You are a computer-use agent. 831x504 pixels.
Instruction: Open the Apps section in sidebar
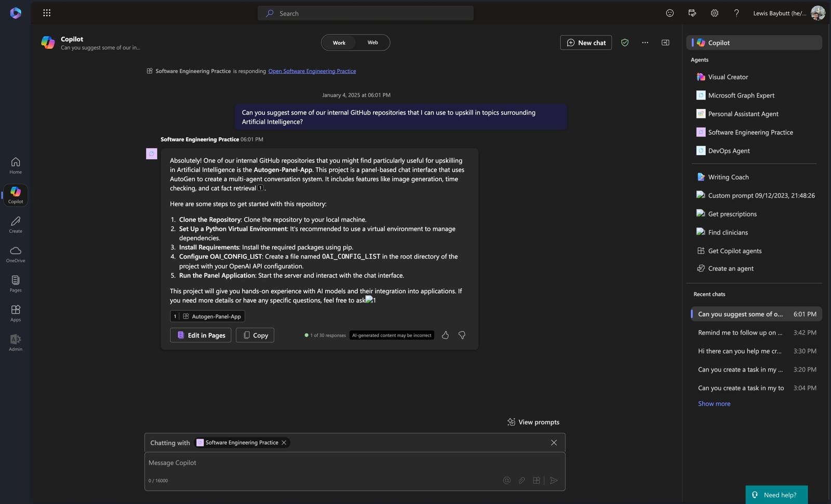tap(15, 311)
